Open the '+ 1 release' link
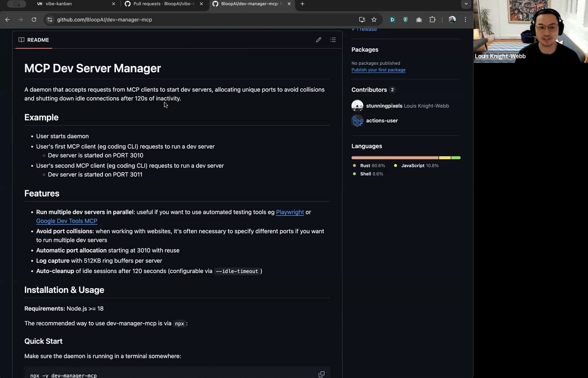This screenshot has width=588, height=378. [364, 29]
